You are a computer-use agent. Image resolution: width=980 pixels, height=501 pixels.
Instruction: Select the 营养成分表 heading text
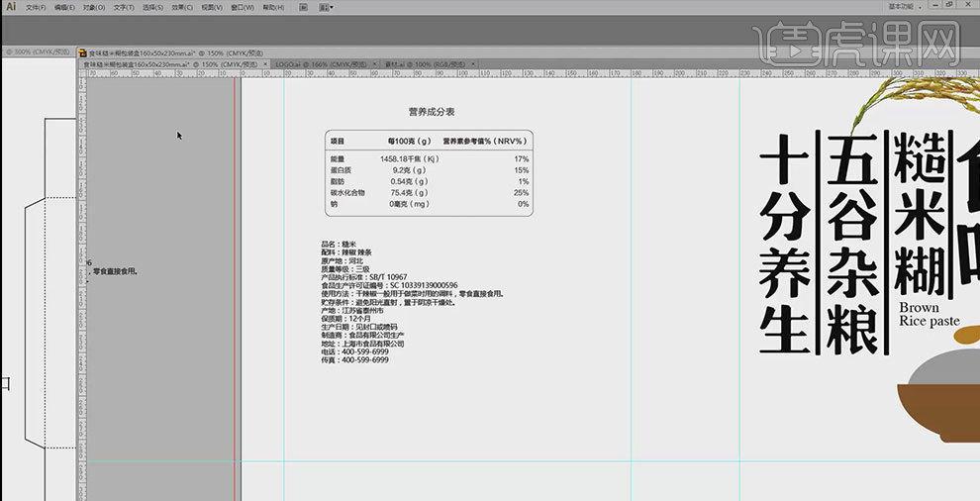(x=431, y=113)
